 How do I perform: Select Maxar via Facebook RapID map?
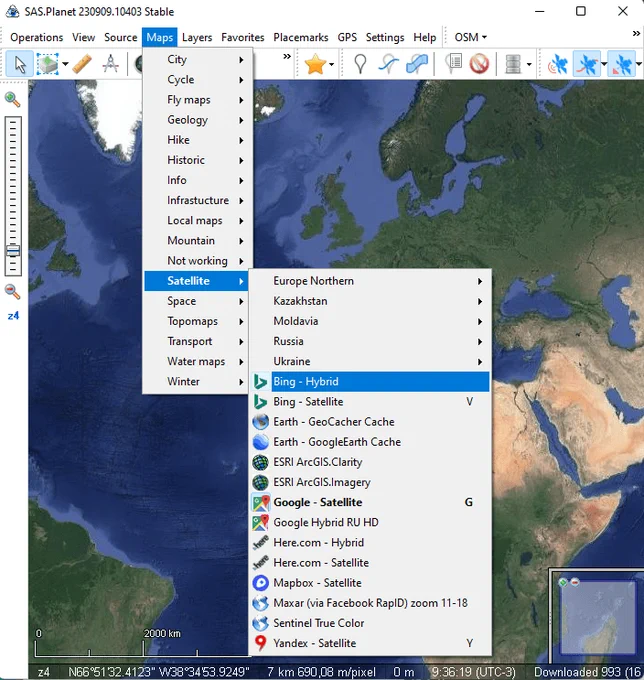371,603
